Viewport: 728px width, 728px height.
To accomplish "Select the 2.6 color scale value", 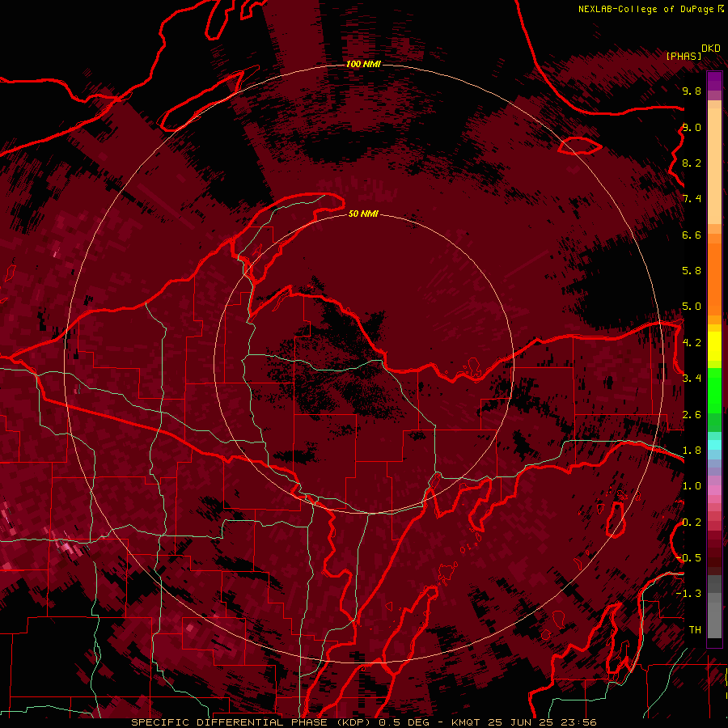I will pos(692,414).
